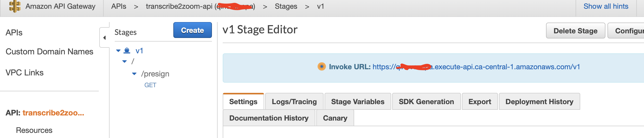Click Show all hints link
Image resolution: width=644 pixels, height=138 pixels.
(x=606, y=6)
